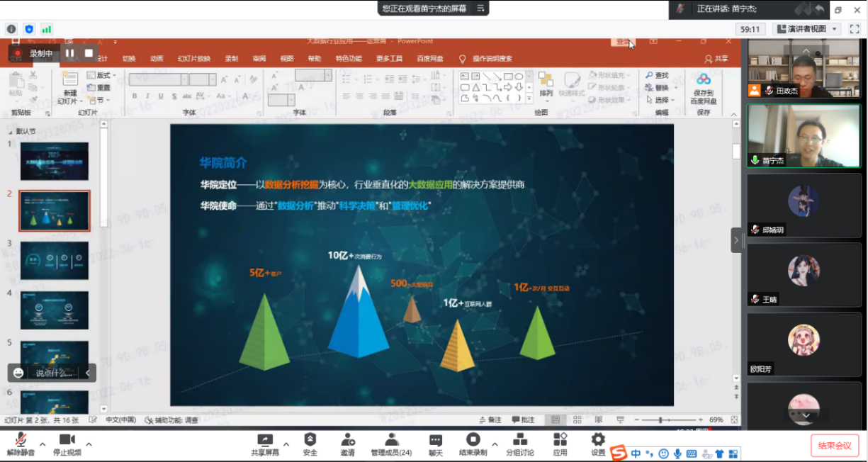Select slide 3 thumbnail in slide panel
The width and height of the screenshot is (868, 462).
pyautogui.click(x=54, y=260)
